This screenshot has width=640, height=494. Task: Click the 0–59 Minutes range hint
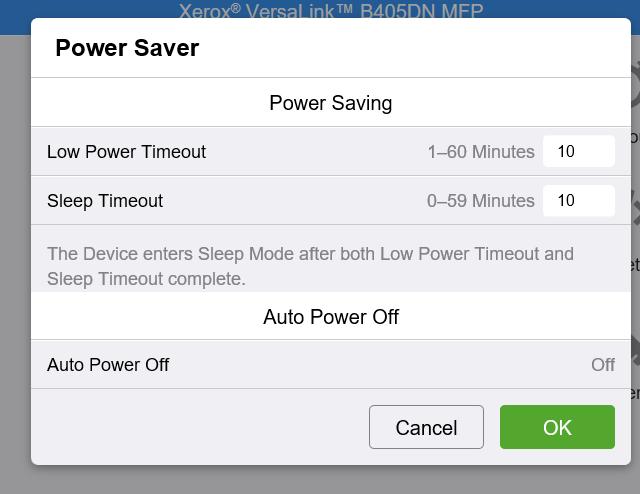point(480,201)
